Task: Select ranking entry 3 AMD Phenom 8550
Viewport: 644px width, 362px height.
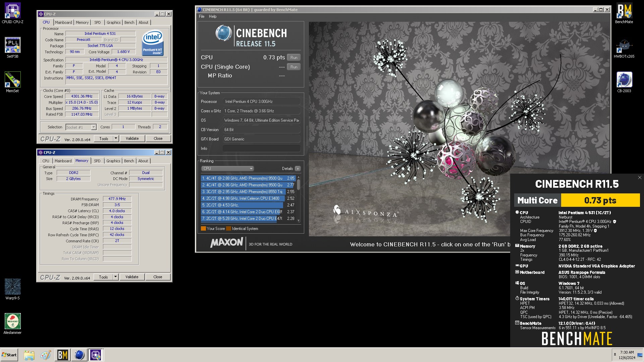Action: 248,192
